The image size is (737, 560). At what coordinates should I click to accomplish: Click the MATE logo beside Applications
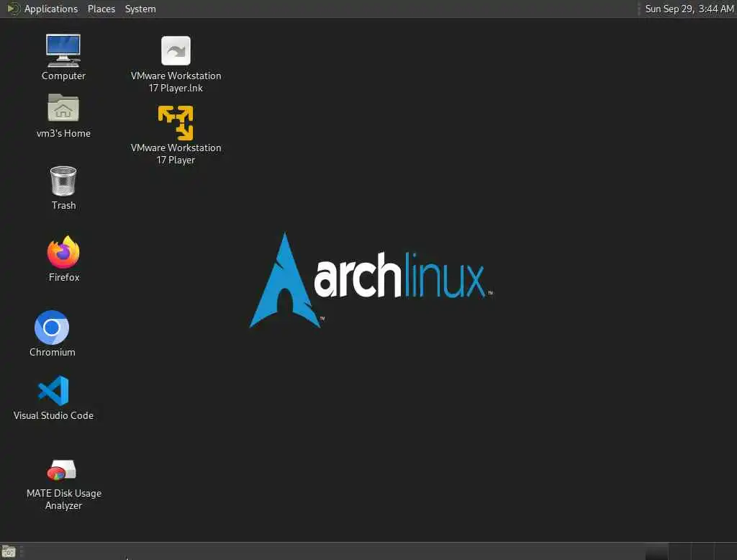pos(14,9)
